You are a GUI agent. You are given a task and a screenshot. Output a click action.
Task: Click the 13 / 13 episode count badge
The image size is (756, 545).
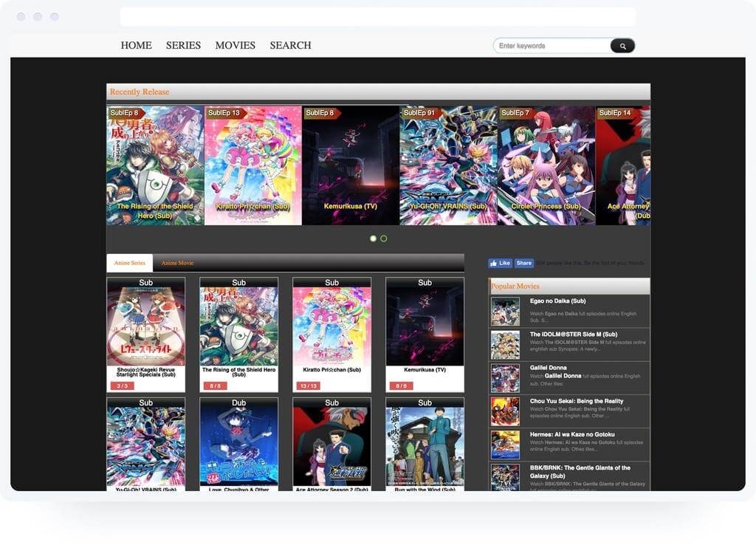tap(309, 385)
